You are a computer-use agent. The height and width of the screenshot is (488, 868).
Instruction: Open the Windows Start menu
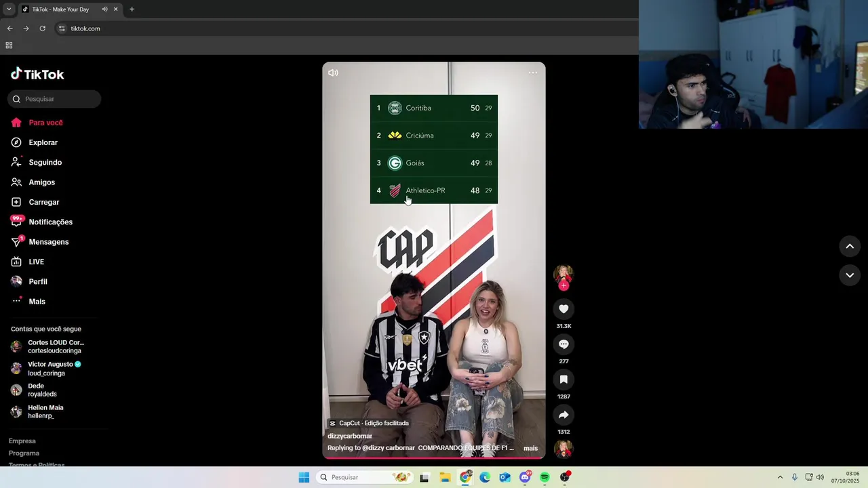304,477
